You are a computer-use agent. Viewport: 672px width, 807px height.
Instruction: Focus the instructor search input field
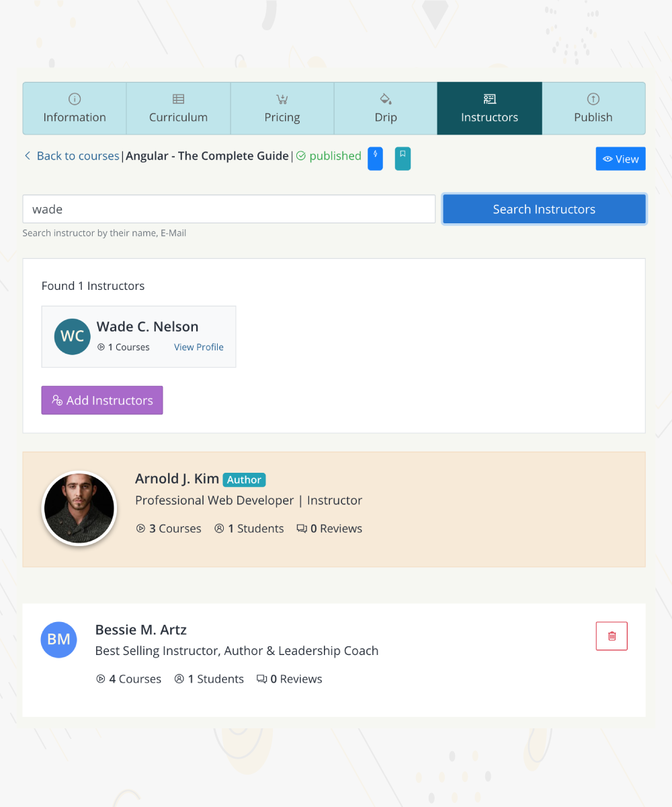pyautogui.click(x=229, y=209)
